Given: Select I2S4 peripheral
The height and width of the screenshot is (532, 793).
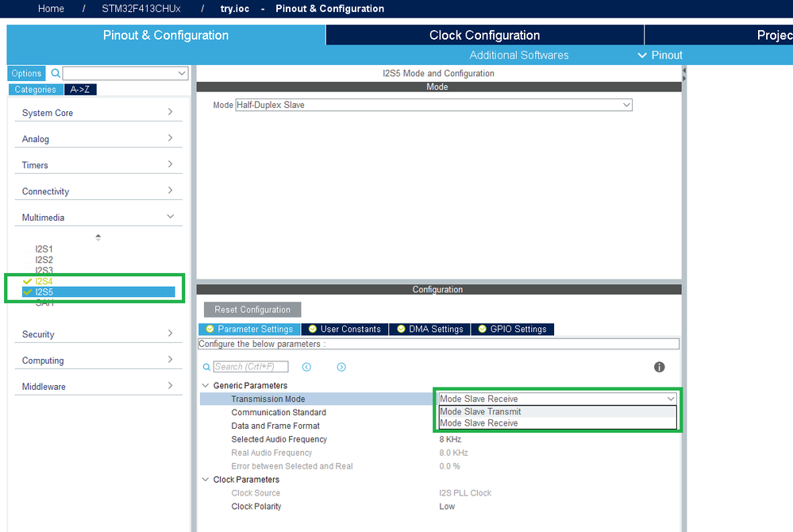Looking at the screenshot, I should coord(44,281).
